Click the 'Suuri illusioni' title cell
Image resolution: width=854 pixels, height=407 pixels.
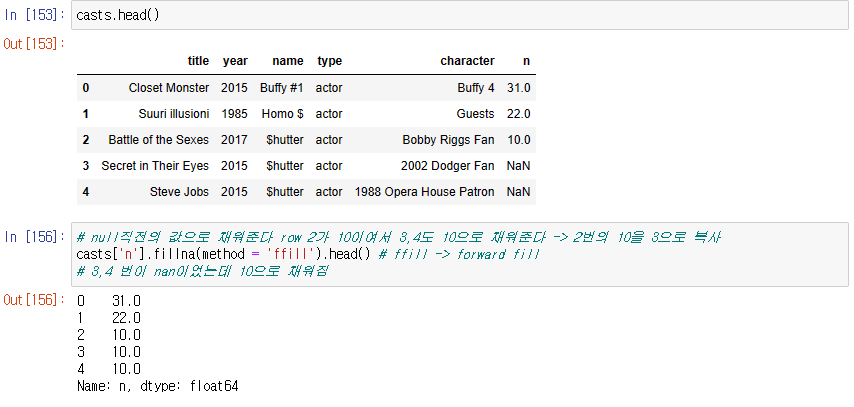click(x=174, y=114)
